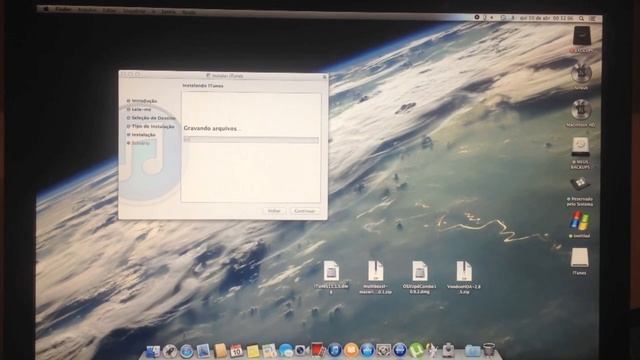This screenshot has height=360, width=640.
Task: Select the Instalação step in installer
Action: [143, 135]
